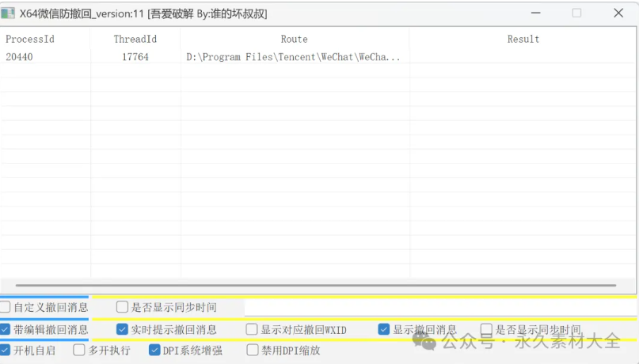Enable 显示对应撤回WXID checkbox

pos(252,329)
